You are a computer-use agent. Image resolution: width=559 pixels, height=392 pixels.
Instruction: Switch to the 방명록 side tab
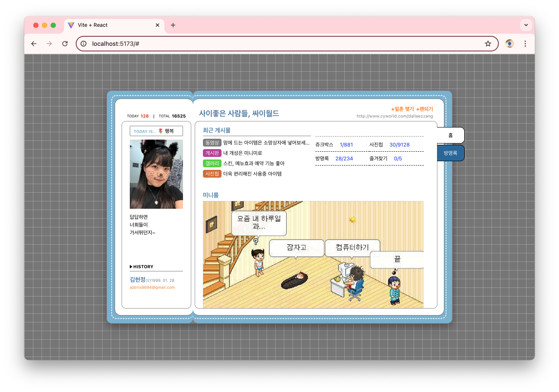pos(450,153)
